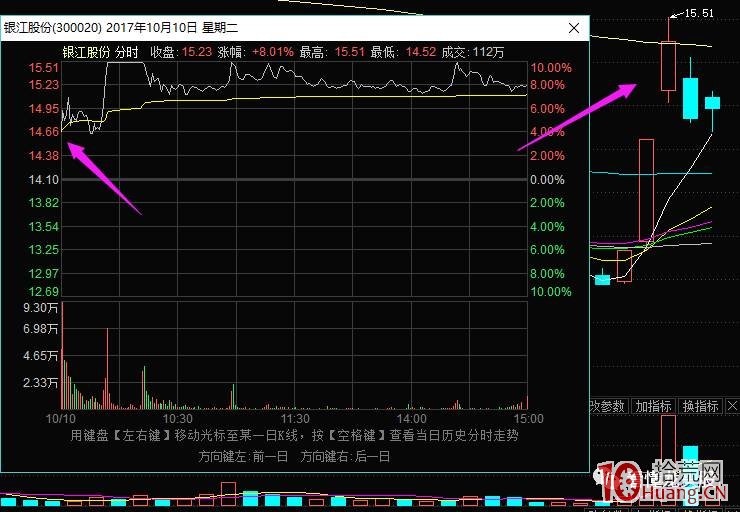The height and width of the screenshot is (512, 740).
Task: Click the 10:30 time axis label
Action: tap(177, 419)
